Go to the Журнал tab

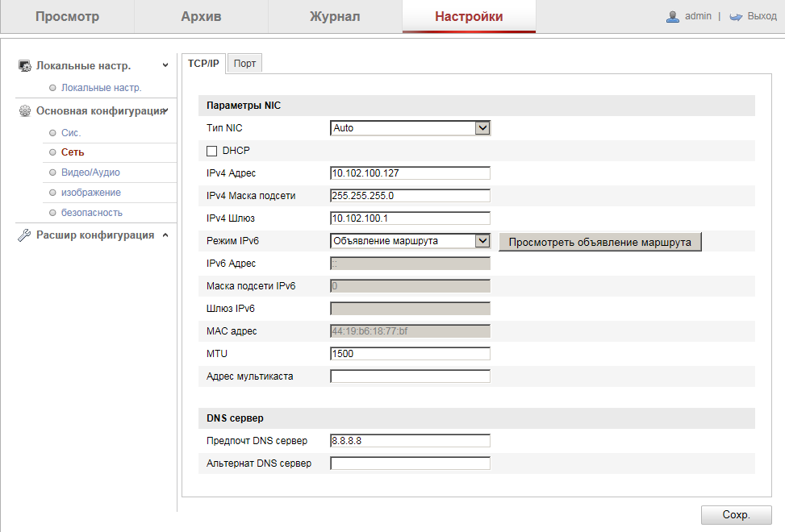(x=335, y=17)
